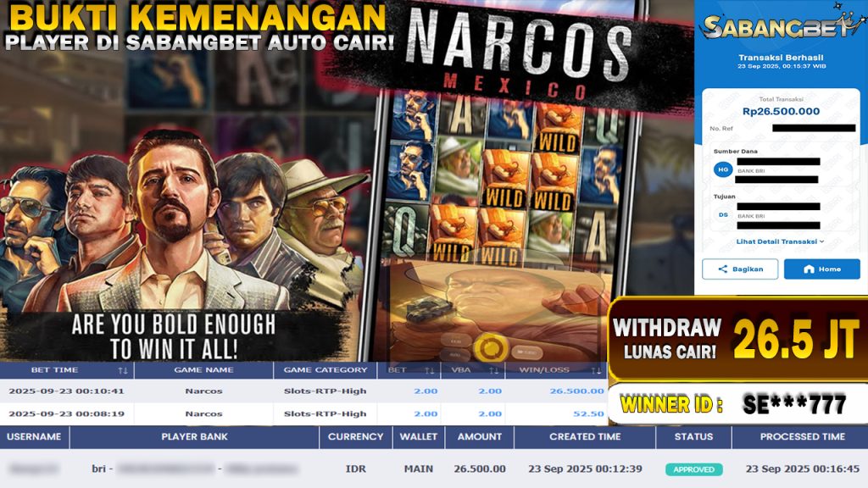
Task: Select GAME CATEGORY column header
Action: 325,370
